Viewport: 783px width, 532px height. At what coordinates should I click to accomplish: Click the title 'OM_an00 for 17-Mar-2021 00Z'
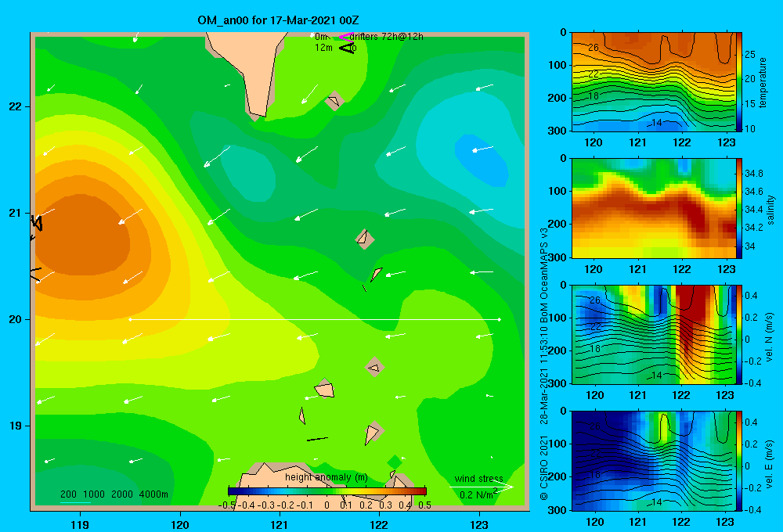(278, 20)
